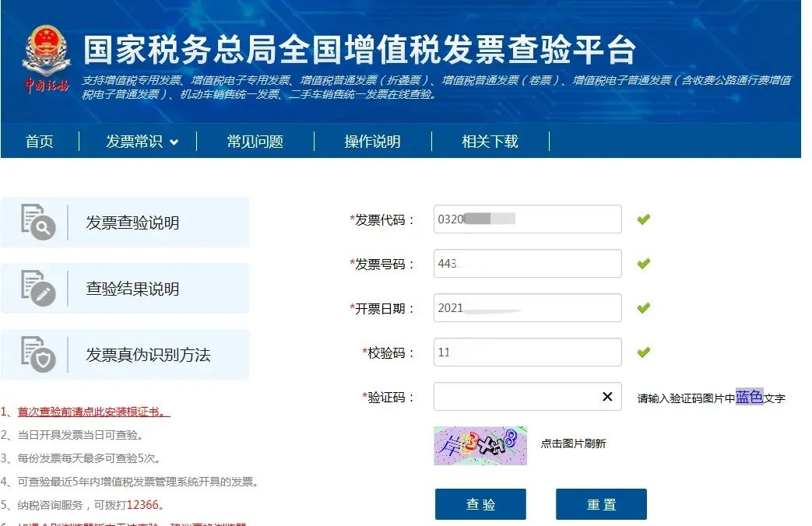Click the 校验码 input field
The image size is (812, 526).
click(x=528, y=352)
